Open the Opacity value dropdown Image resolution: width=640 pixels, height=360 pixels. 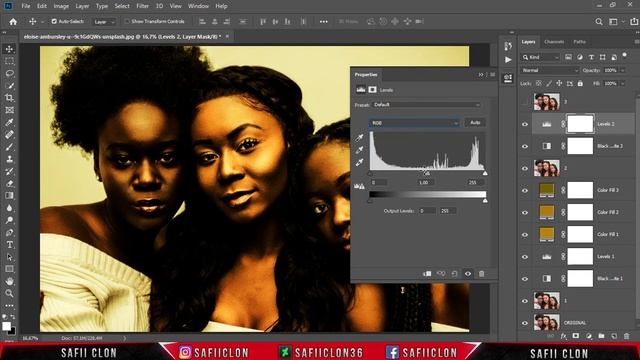pos(622,71)
